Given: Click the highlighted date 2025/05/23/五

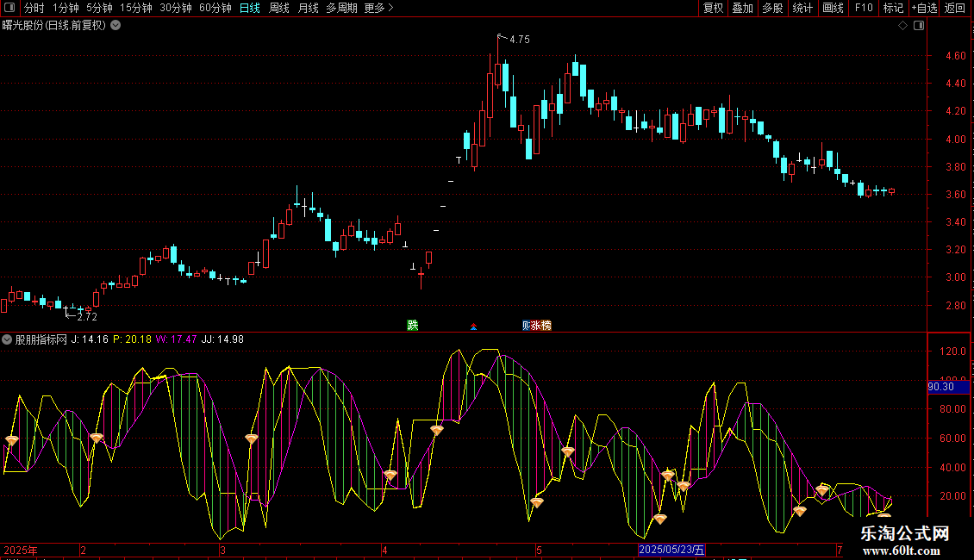Looking at the screenshot, I should (x=671, y=550).
